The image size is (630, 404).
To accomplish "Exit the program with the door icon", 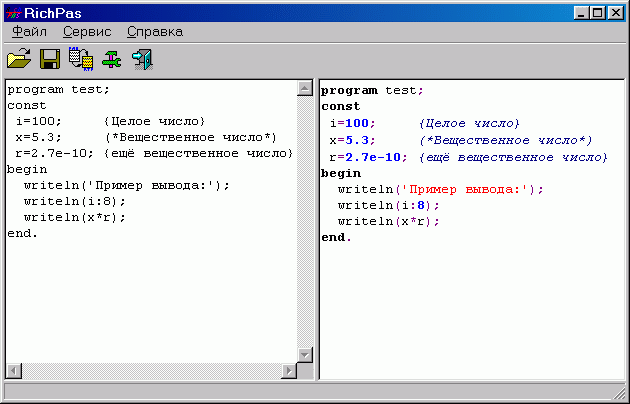I will (142, 59).
